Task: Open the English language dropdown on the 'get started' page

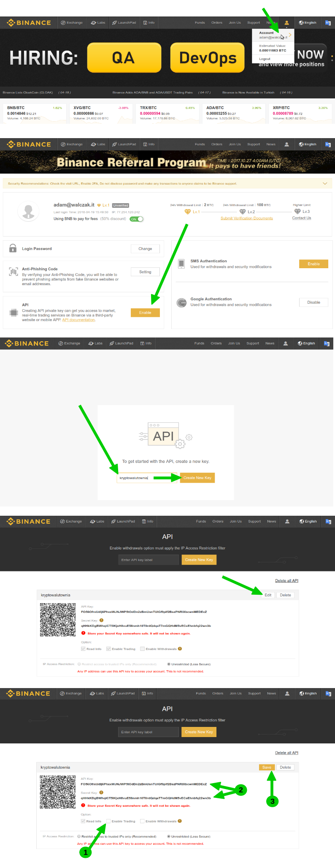Action: (x=306, y=343)
